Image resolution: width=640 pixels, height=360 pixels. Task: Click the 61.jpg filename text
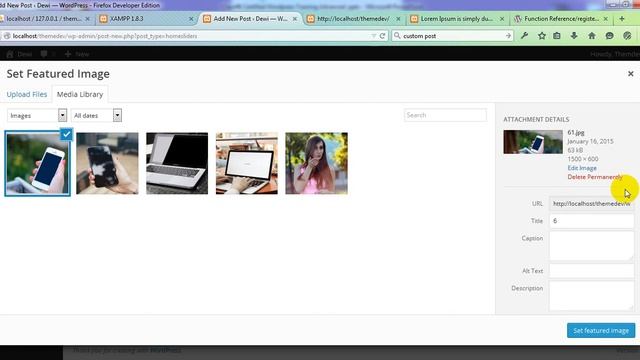[576, 132]
